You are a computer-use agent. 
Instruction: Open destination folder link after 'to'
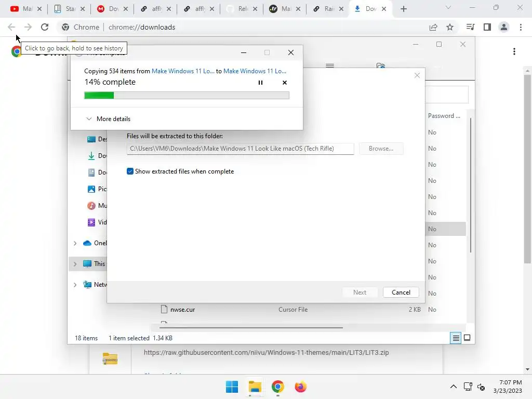pos(255,71)
